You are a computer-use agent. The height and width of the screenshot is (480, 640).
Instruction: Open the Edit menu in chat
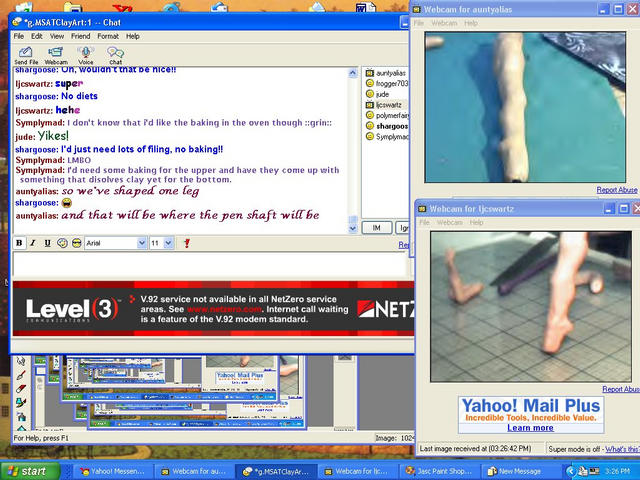pos(37,36)
